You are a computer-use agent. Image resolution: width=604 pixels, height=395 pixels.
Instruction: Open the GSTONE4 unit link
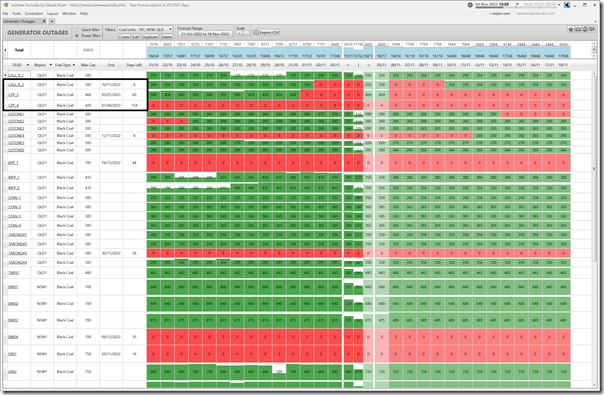coord(16,136)
